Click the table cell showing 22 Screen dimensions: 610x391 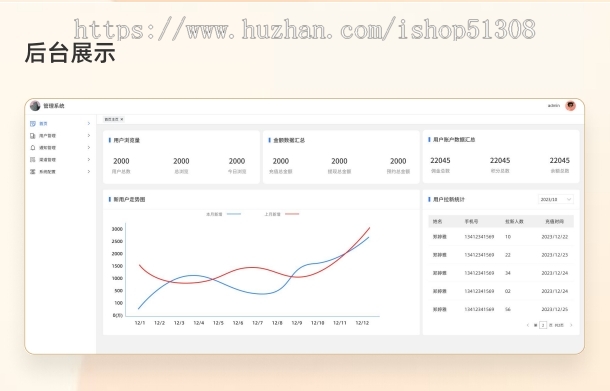[x=508, y=255]
